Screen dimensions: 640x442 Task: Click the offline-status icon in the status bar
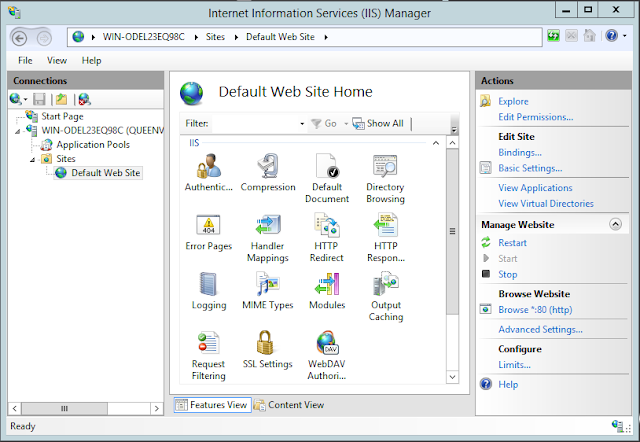618,426
